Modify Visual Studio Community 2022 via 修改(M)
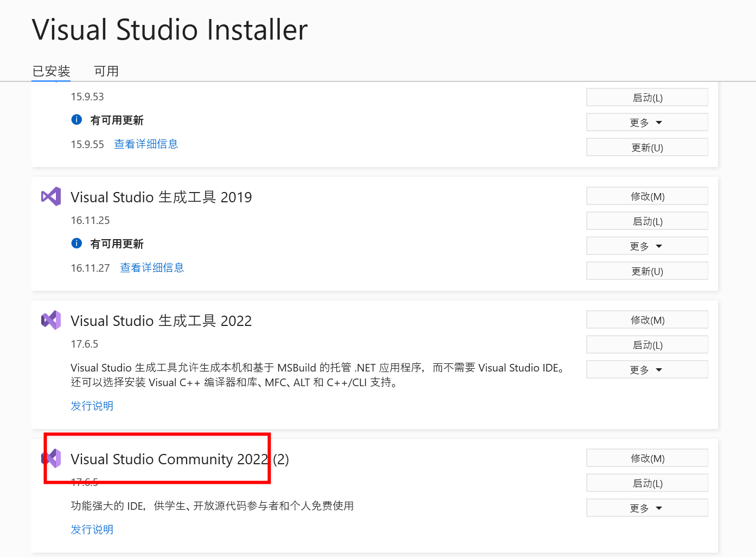This screenshot has width=756, height=557. pyautogui.click(x=647, y=458)
